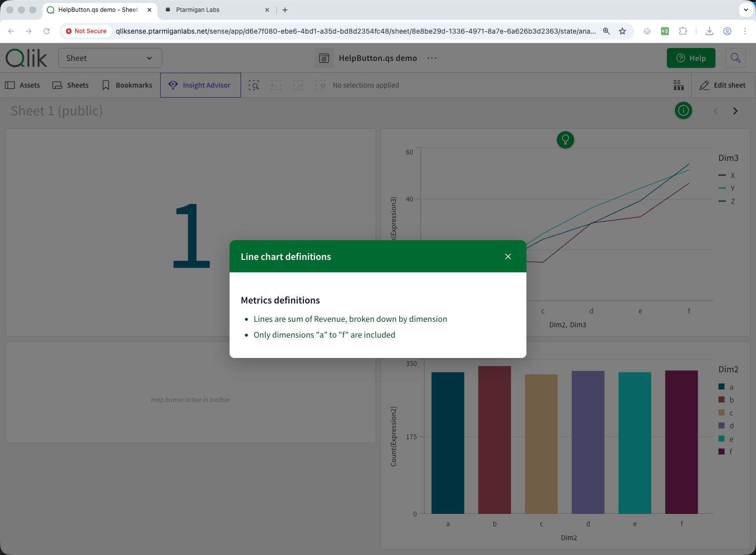This screenshot has height=555, width=756.
Task: Open the Assets panel
Action: [23, 85]
